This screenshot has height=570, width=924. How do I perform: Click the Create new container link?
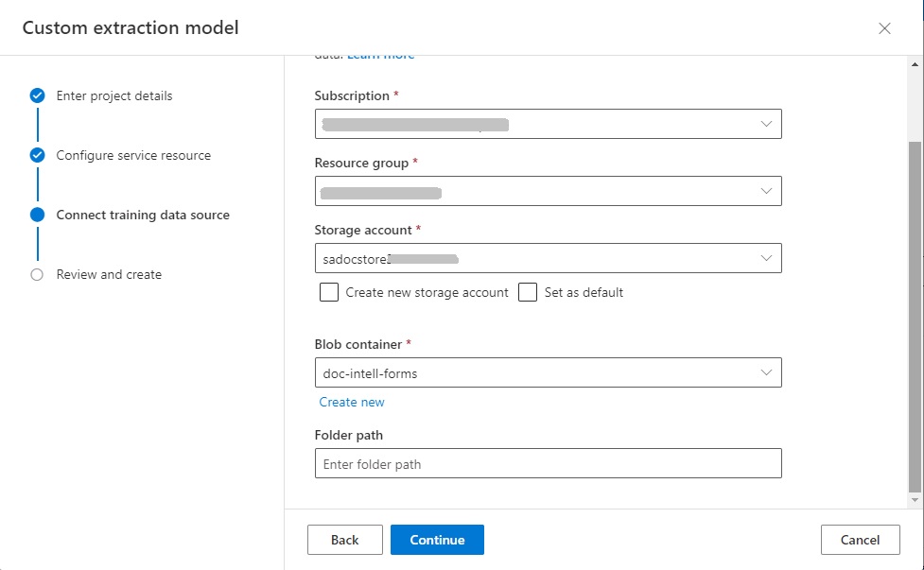click(352, 402)
